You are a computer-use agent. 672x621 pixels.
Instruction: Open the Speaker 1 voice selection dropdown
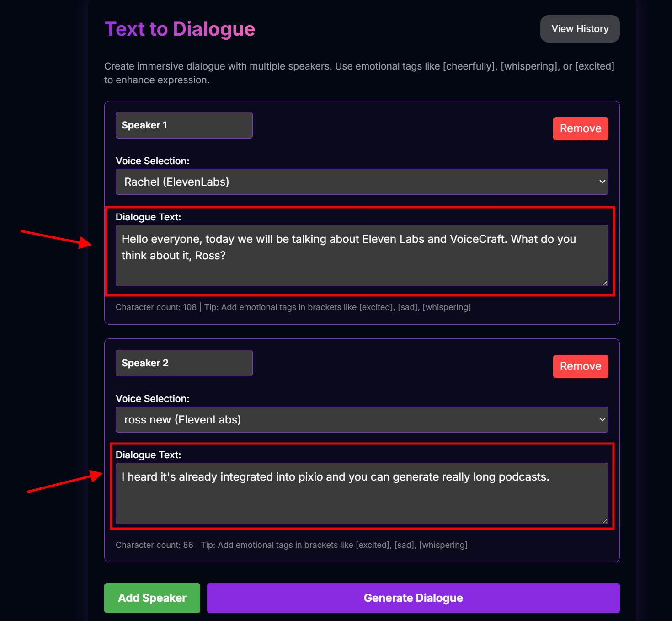(361, 182)
